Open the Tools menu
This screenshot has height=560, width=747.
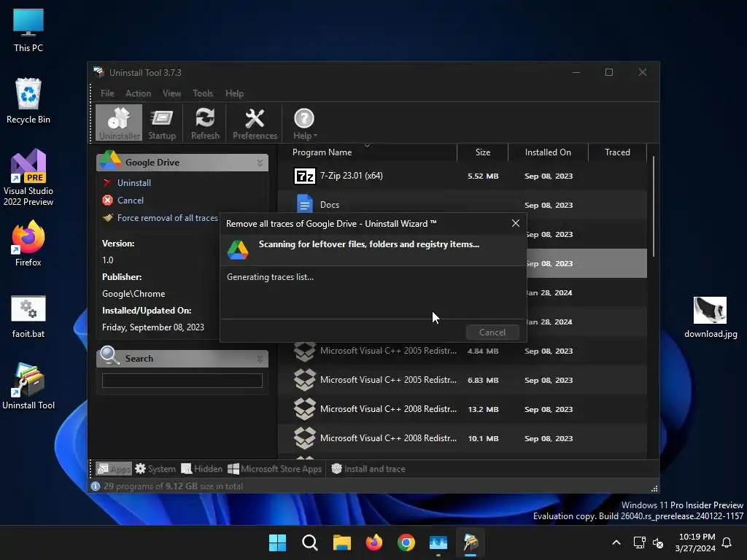pos(203,93)
